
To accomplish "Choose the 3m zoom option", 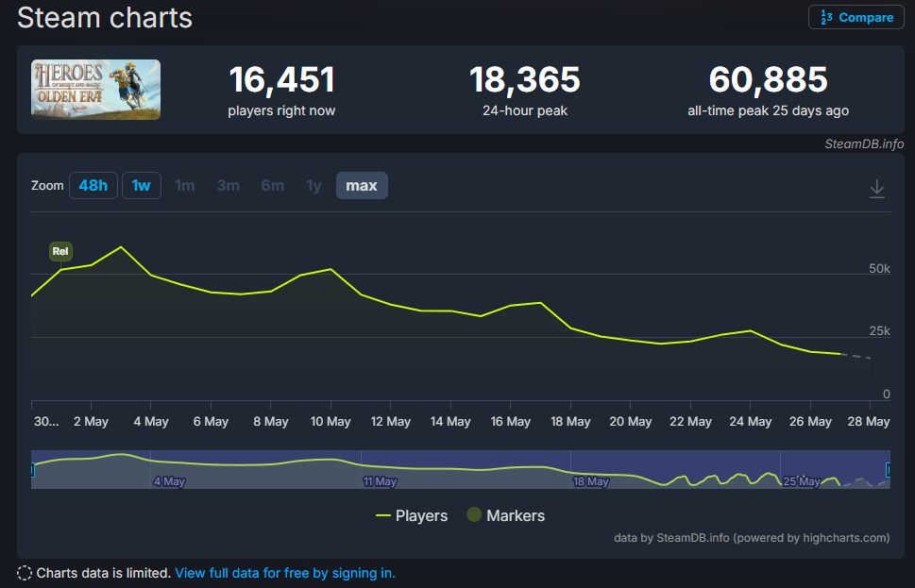I will [229, 186].
